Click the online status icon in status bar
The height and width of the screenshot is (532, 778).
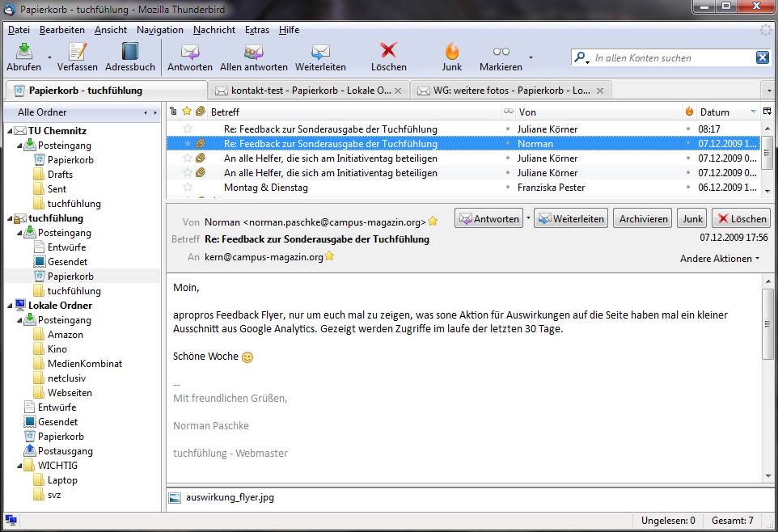(11, 521)
